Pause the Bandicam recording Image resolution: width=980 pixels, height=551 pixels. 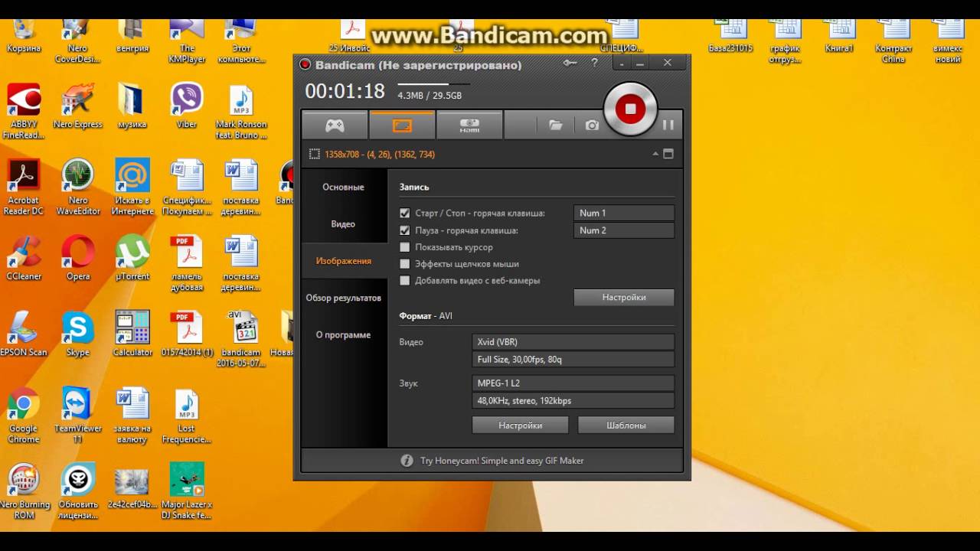point(668,125)
